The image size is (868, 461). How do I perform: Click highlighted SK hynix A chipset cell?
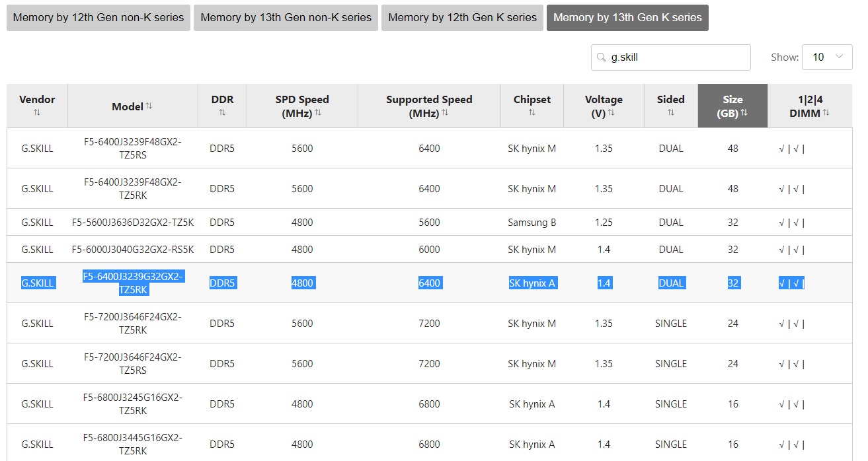tap(532, 283)
